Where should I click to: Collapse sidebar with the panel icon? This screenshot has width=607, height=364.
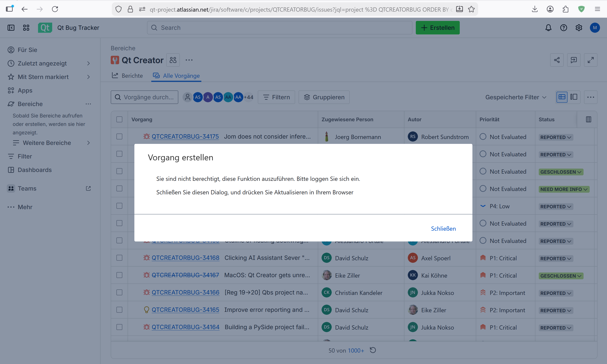coord(11,28)
